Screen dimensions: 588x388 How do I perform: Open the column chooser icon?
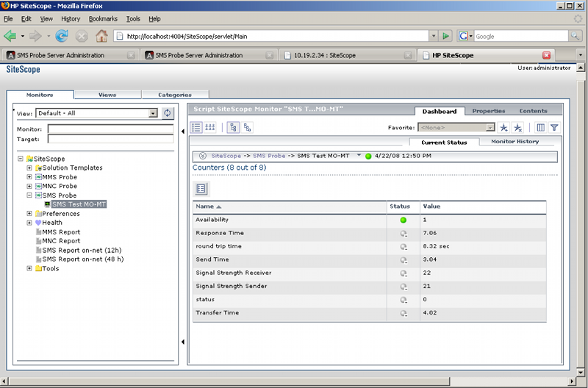click(x=540, y=127)
